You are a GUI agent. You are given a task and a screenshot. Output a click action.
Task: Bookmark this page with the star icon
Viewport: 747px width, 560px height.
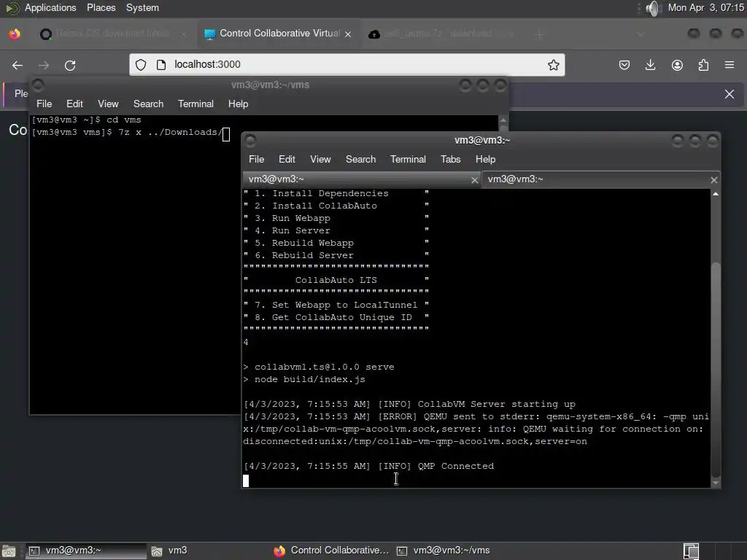[553, 65]
